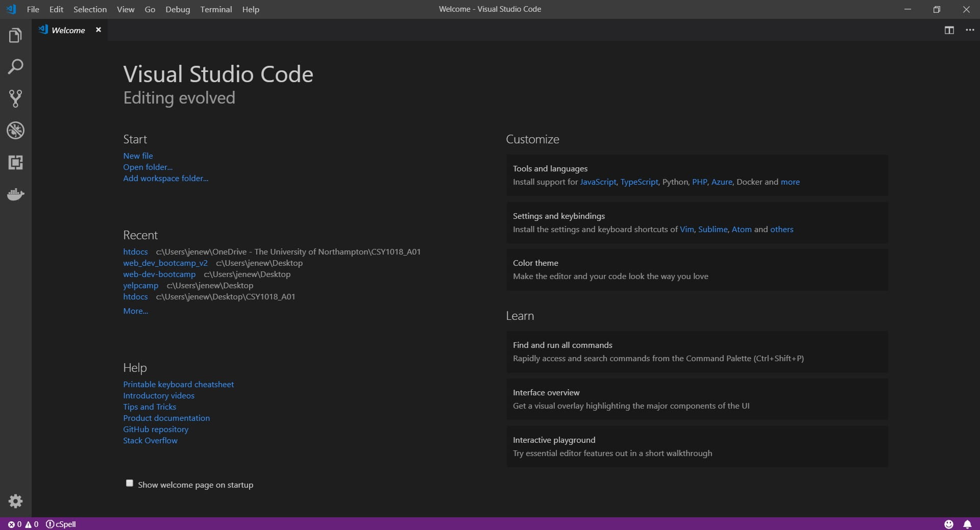Open the Go menu
This screenshot has width=980, height=530.
[150, 9]
